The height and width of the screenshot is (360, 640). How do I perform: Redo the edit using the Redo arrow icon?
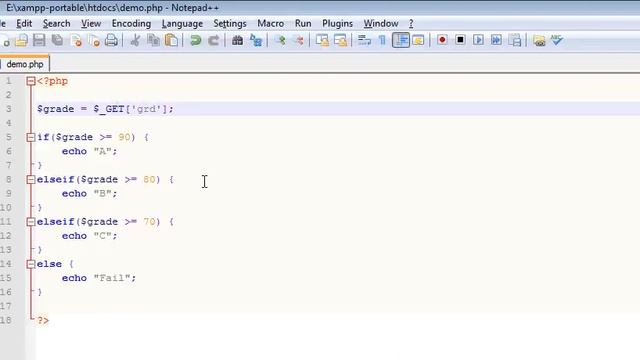pos(213,40)
